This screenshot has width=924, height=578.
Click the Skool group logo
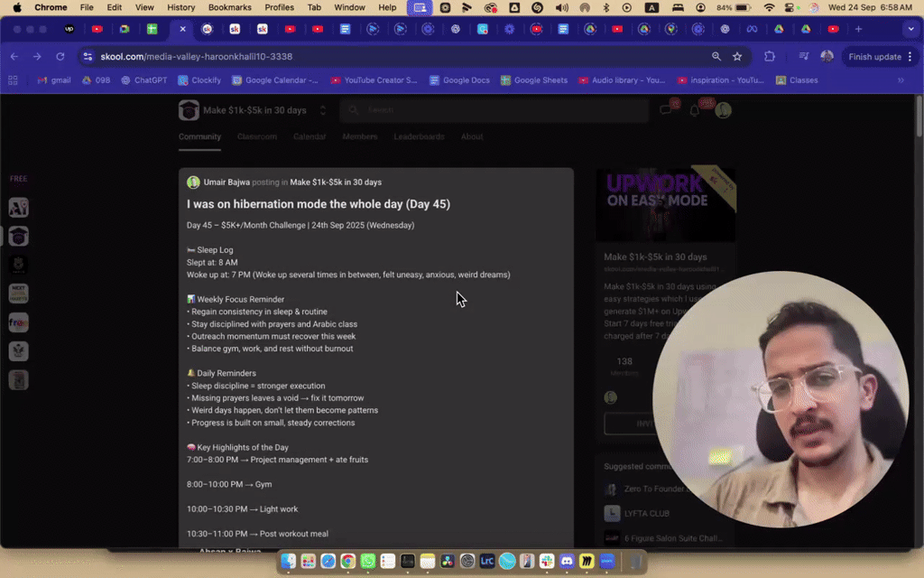coord(189,110)
